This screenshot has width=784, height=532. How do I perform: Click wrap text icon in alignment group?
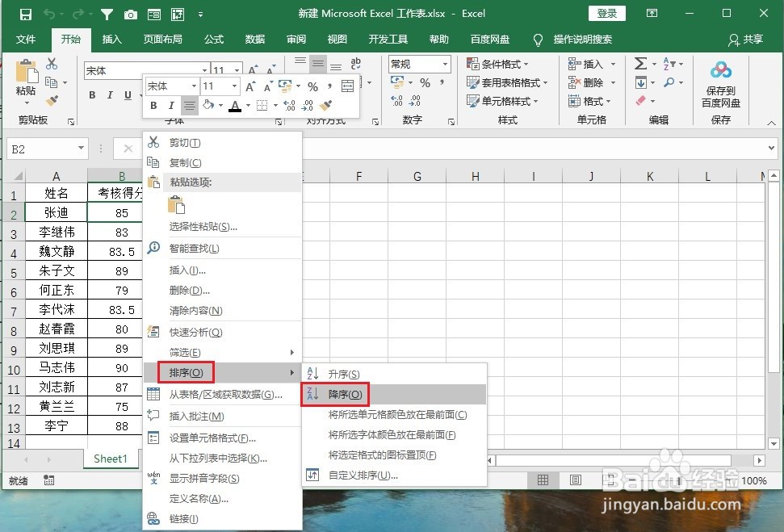[355, 64]
